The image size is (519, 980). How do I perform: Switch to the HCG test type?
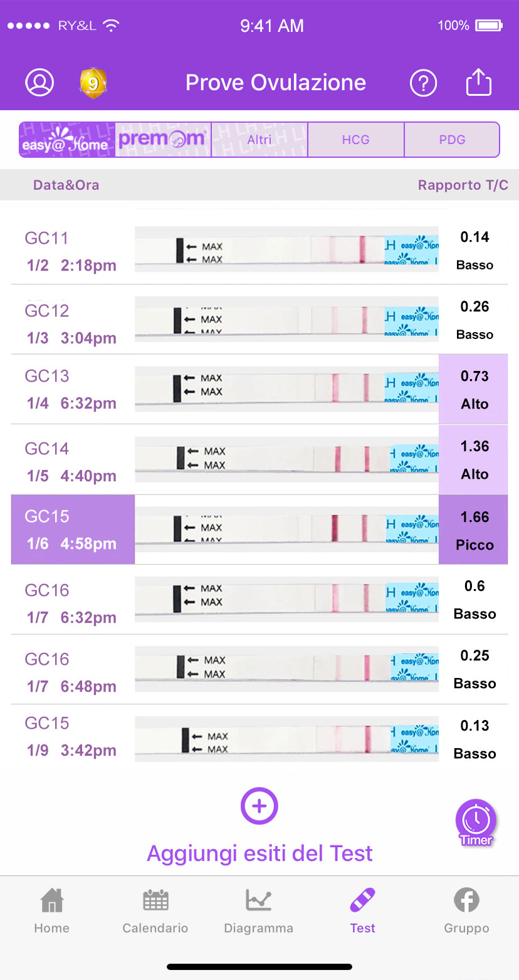tap(355, 140)
